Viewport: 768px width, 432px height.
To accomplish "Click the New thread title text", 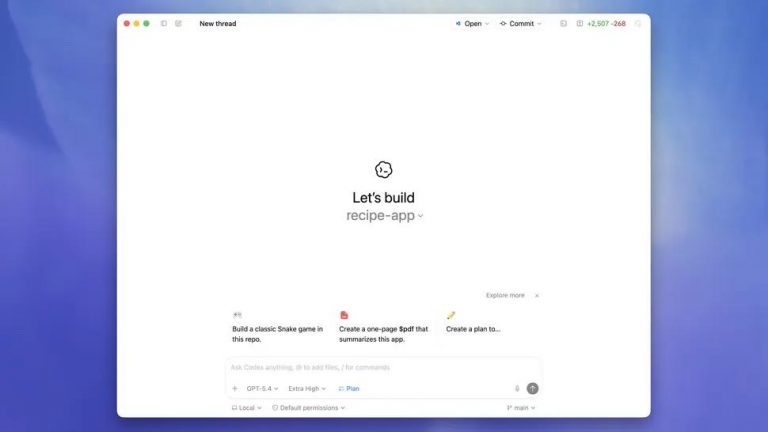I will 217,24.
